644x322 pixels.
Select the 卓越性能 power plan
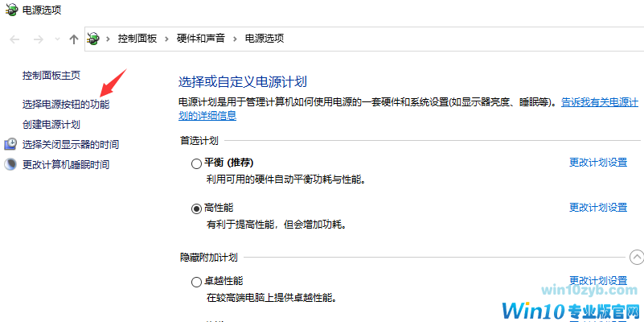[x=197, y=282]
